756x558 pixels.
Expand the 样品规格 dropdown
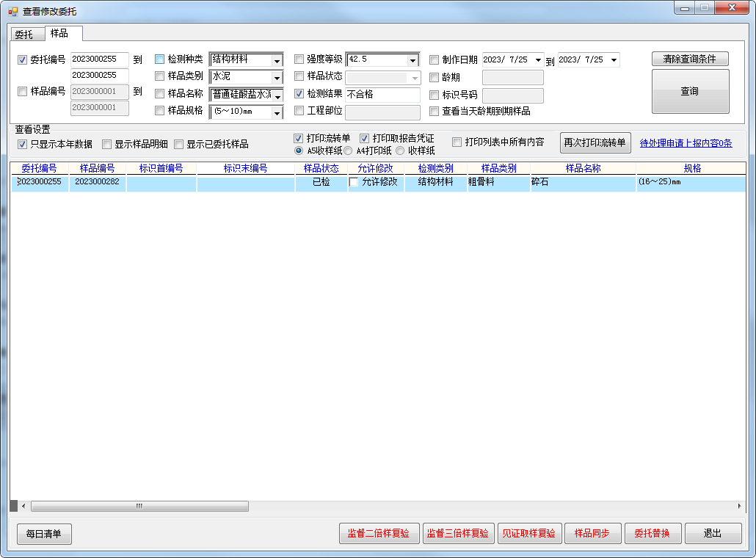277,113
